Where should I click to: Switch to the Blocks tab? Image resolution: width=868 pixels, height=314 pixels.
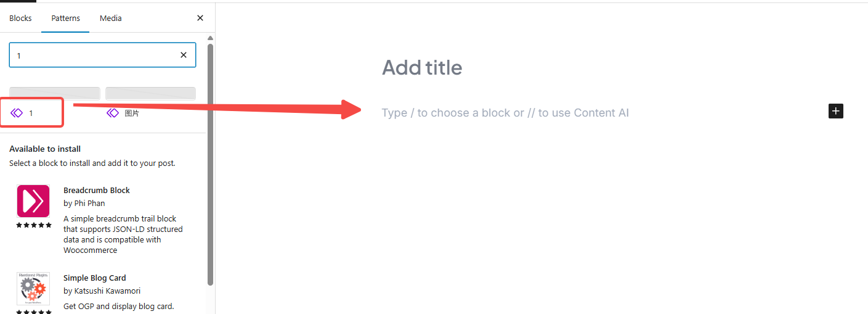[20, 19]
